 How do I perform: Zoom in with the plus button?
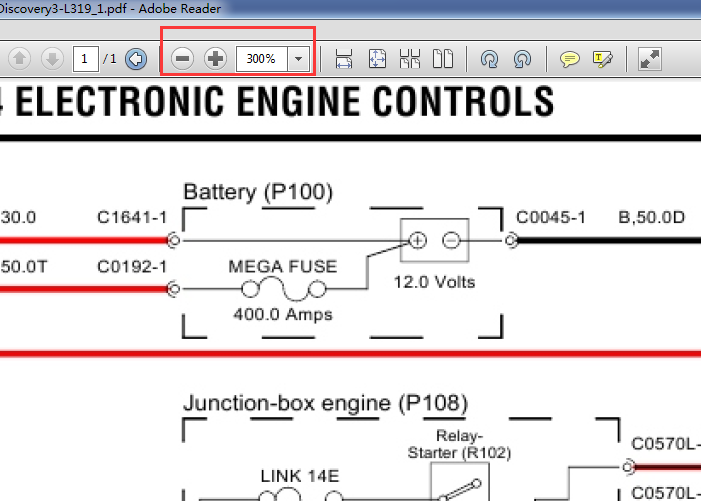click(215, 59)
